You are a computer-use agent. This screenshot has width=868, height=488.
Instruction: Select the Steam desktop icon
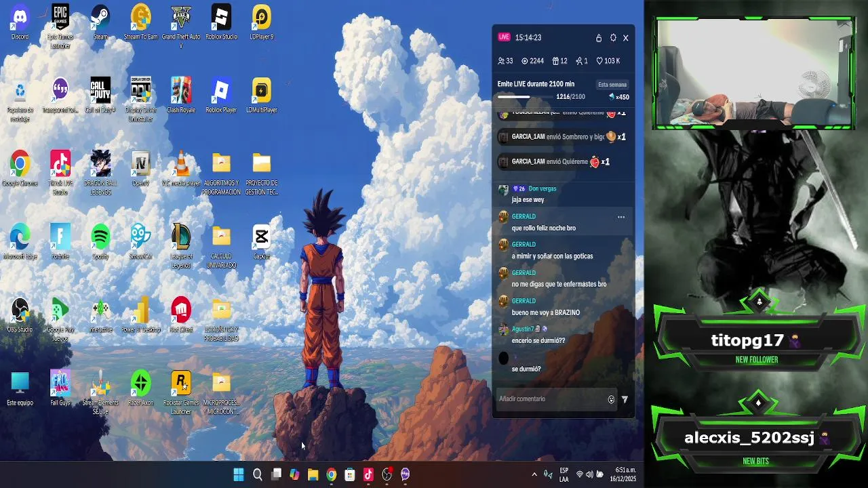[x=100, y=22]
